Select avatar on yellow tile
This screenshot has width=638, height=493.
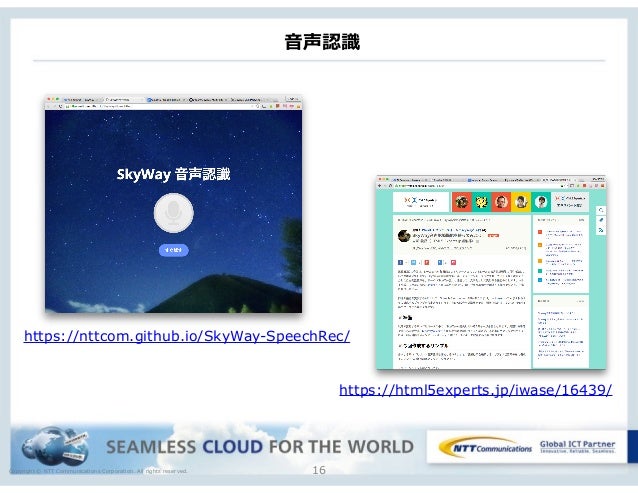pos(521,202)
